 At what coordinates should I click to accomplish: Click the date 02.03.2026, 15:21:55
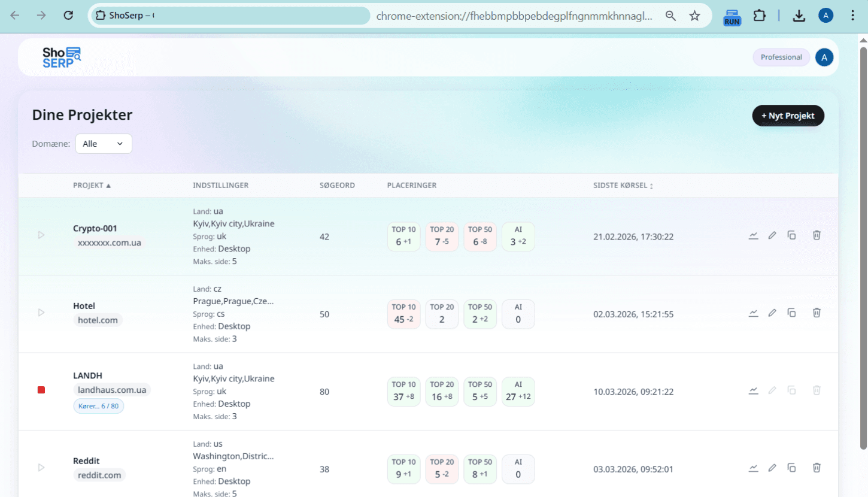633,314
